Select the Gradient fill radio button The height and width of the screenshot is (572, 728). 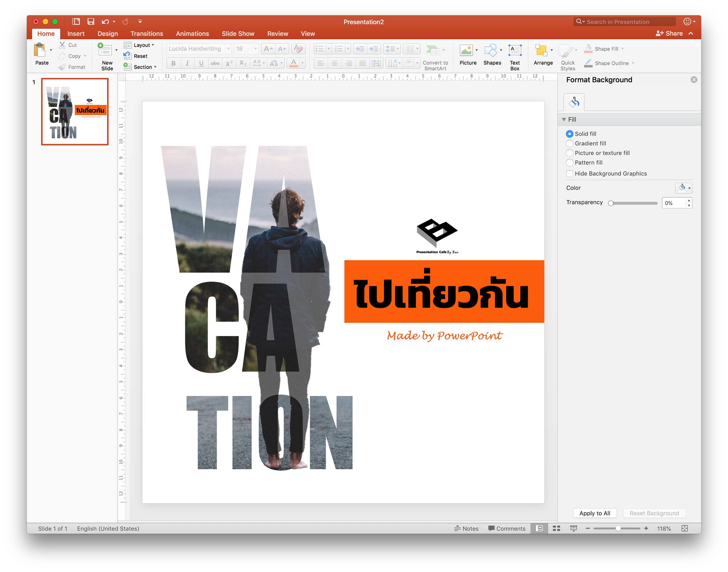569,143
